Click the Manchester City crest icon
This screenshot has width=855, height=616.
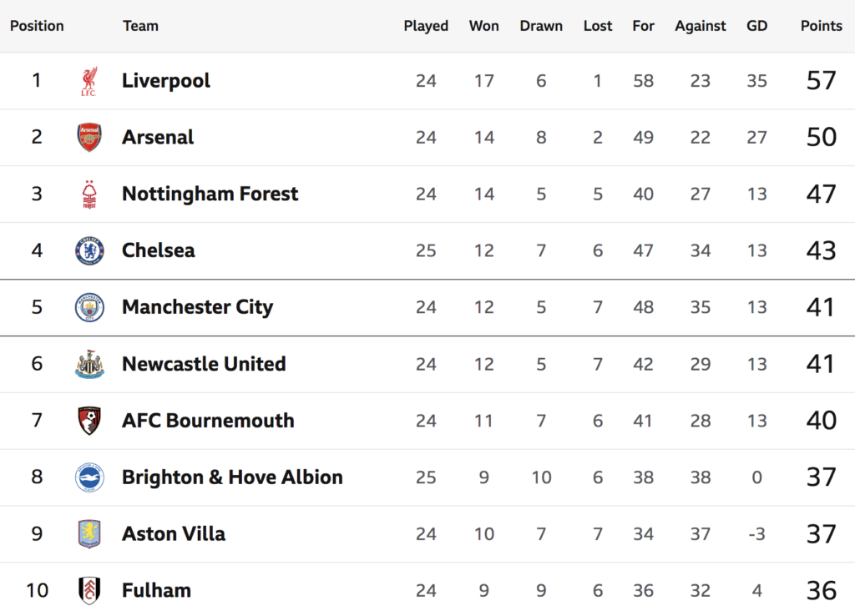point(89,307)
